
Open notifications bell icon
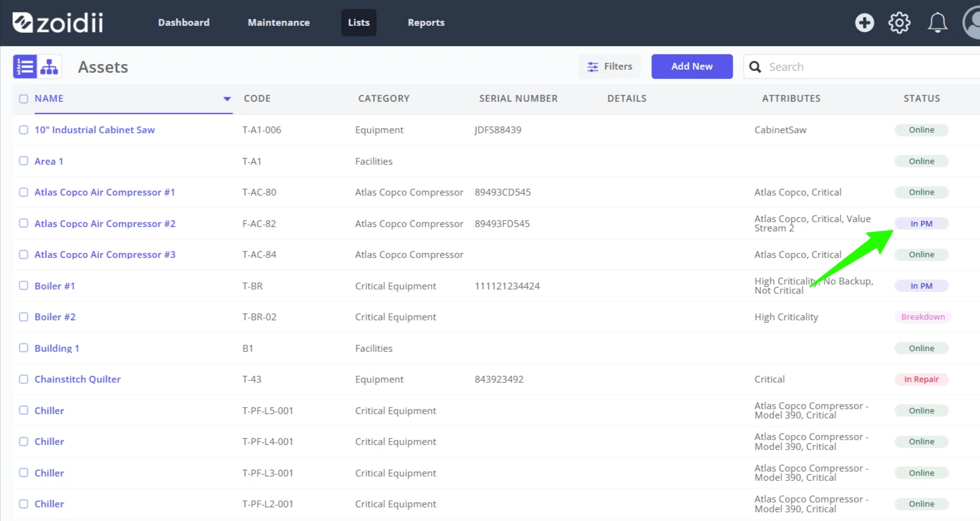(937, 23)
